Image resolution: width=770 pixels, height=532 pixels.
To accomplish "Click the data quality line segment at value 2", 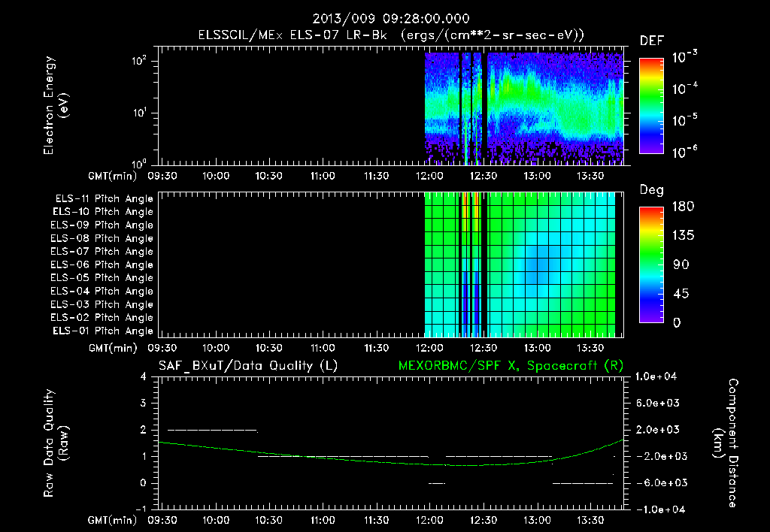I will (213, 431).
